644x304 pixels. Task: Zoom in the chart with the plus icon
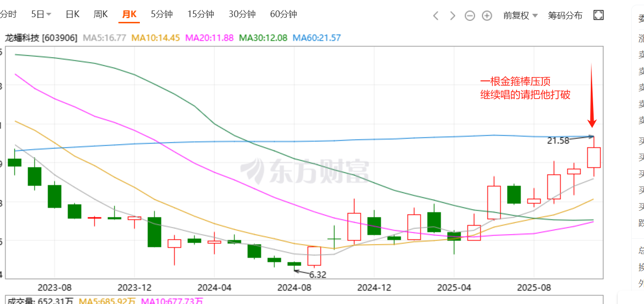pyautogui.click(x=487, y=16)
